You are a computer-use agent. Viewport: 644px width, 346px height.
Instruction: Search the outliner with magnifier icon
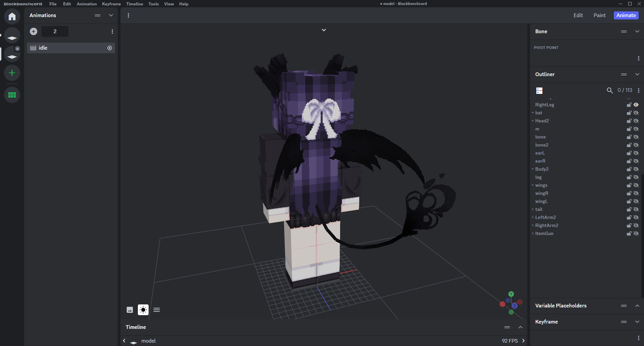tap(609, 90)
